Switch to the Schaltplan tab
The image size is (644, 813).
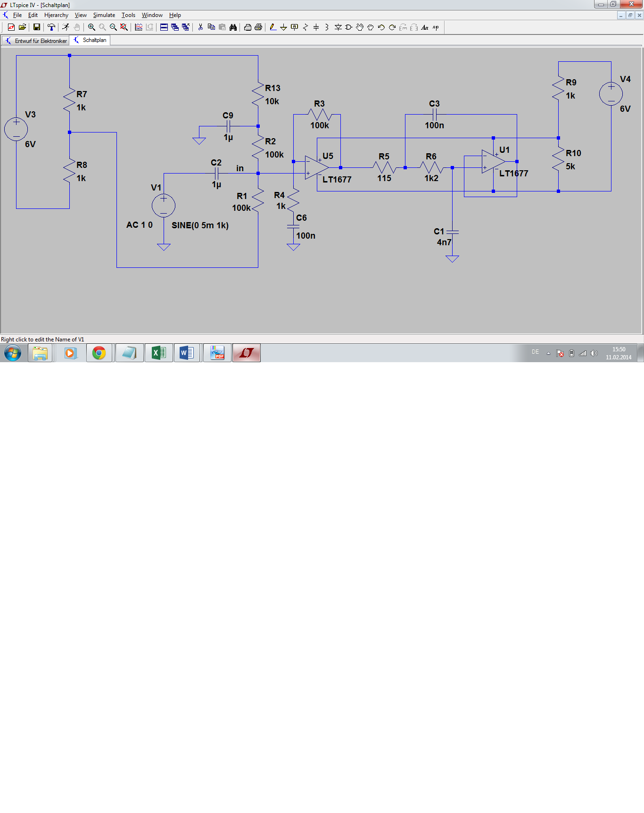[90, 40]
